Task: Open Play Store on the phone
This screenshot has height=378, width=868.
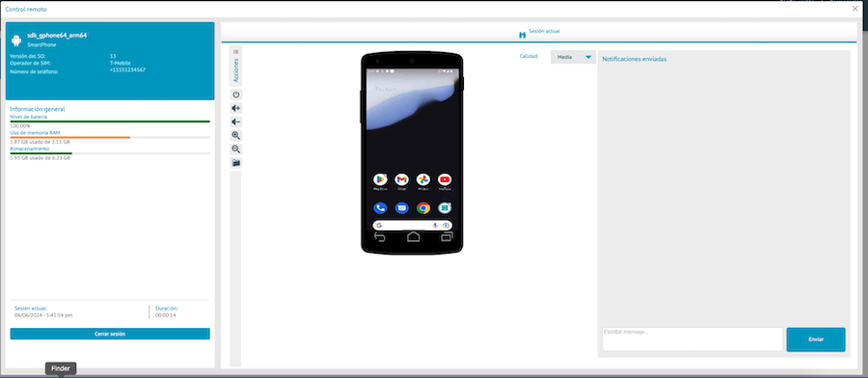Action: click(380, 179)
